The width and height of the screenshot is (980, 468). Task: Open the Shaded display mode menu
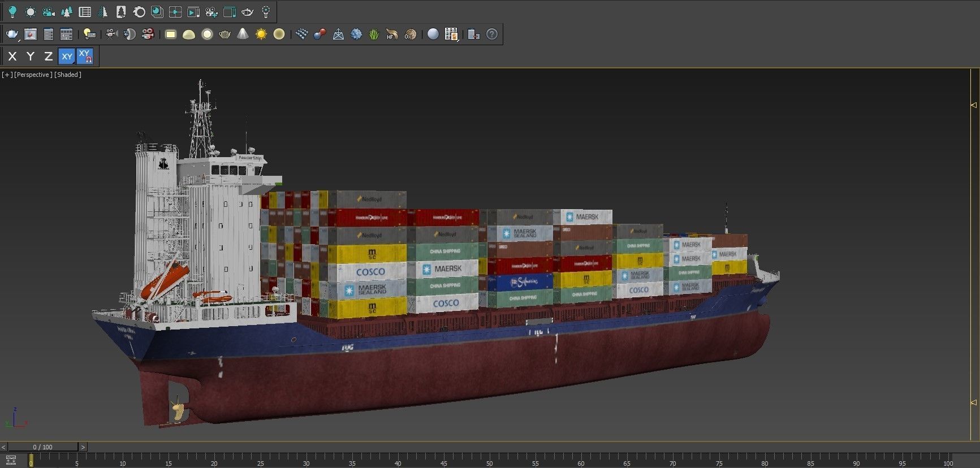67,75
